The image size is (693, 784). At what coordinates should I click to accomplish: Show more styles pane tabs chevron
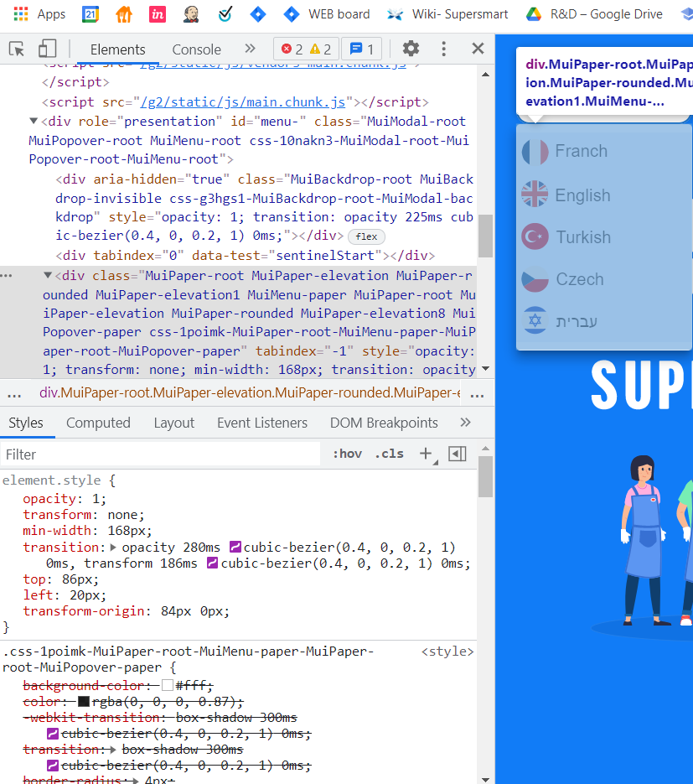[466, 423]
